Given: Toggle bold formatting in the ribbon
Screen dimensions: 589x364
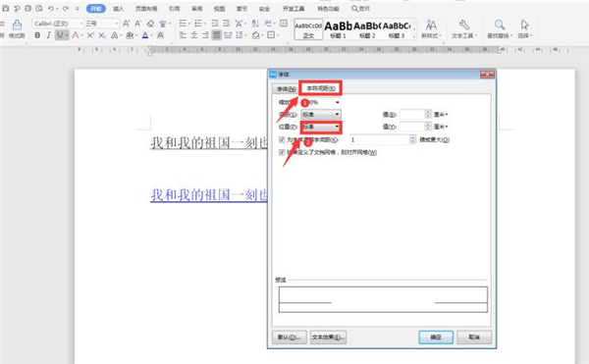Looking at the screenshot, I should click(x=37, y=35).
